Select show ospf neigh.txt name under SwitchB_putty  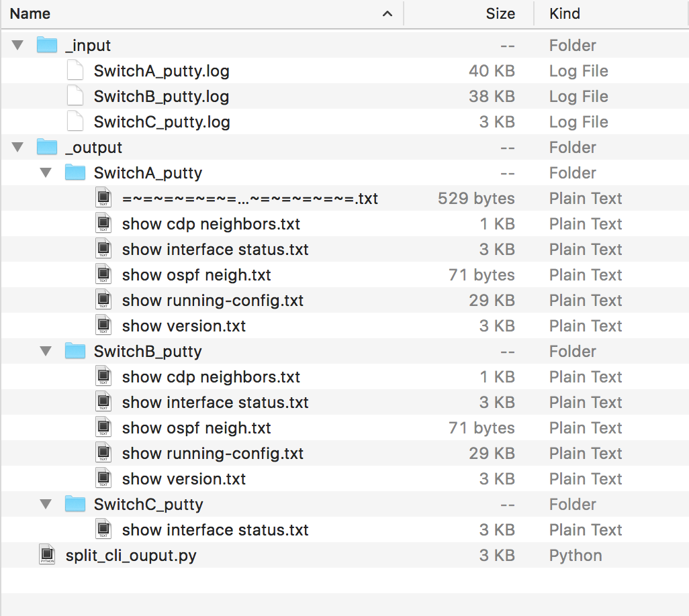[196, 427]
